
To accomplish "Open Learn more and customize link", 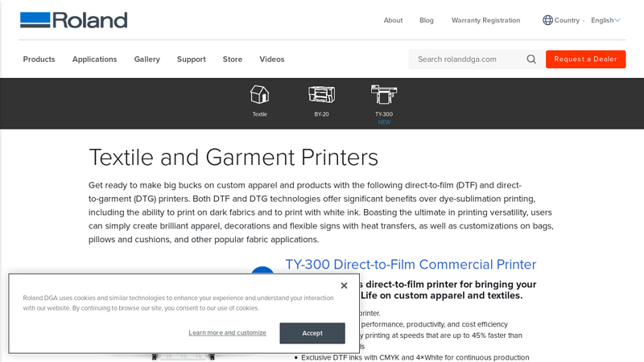I will pos(228,332).
